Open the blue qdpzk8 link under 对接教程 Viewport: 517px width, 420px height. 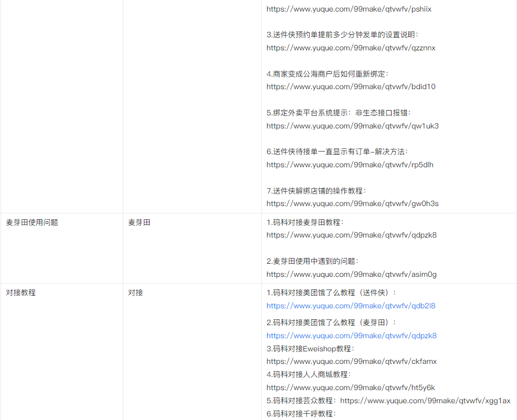point(352,336)
